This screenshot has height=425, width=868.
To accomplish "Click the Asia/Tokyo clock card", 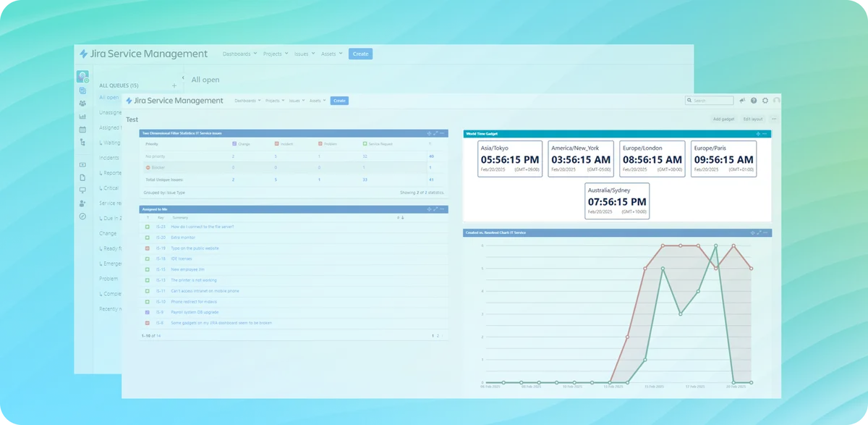I will click(x=509, y=159).
